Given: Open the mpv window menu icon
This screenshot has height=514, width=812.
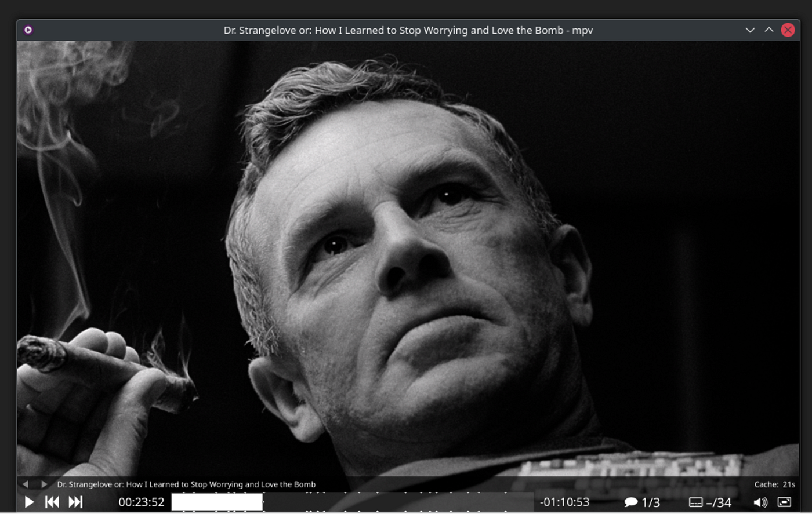Looking at the screenshot, I should (28, 30).
